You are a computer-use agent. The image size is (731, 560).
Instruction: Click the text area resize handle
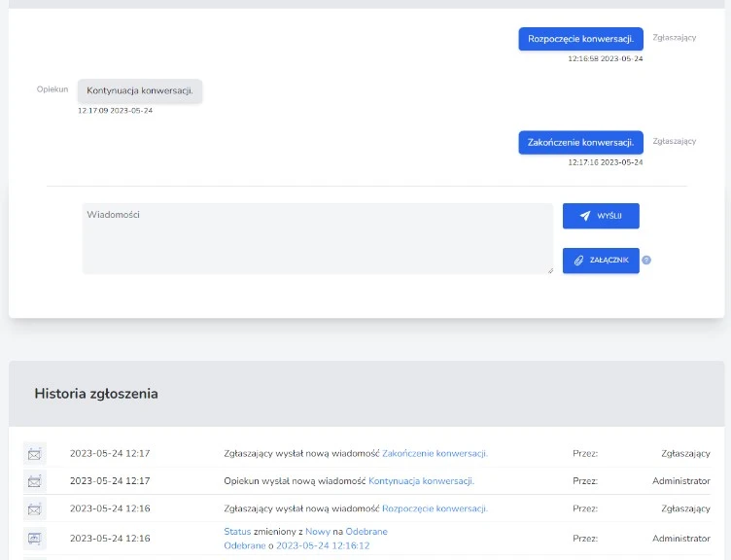click(x=549, y=270)
